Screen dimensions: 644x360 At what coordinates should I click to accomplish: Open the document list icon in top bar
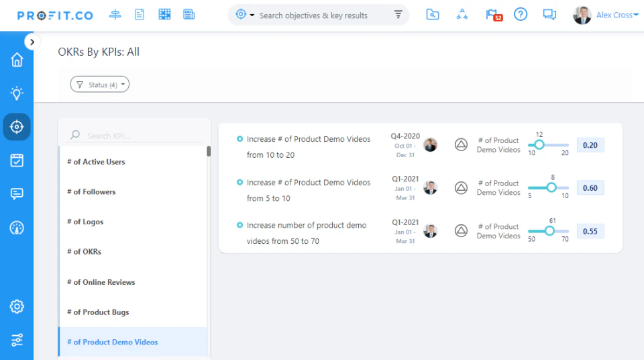[x=140, y=15]
